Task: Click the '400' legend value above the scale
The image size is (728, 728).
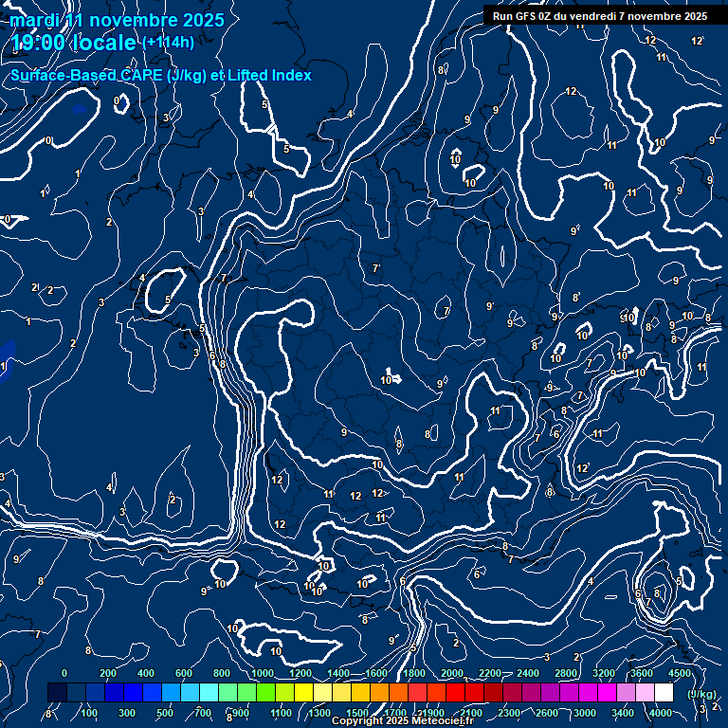Action: point(146,673)
